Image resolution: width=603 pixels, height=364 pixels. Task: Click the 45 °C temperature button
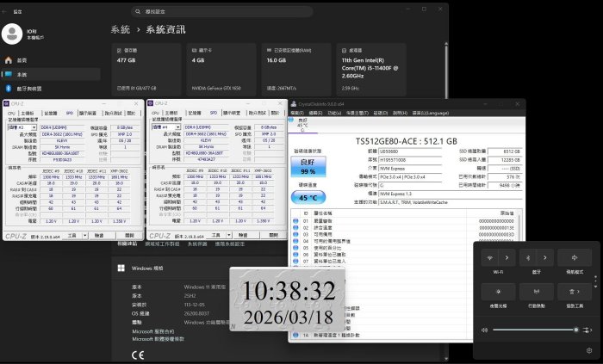pos(308,196)
